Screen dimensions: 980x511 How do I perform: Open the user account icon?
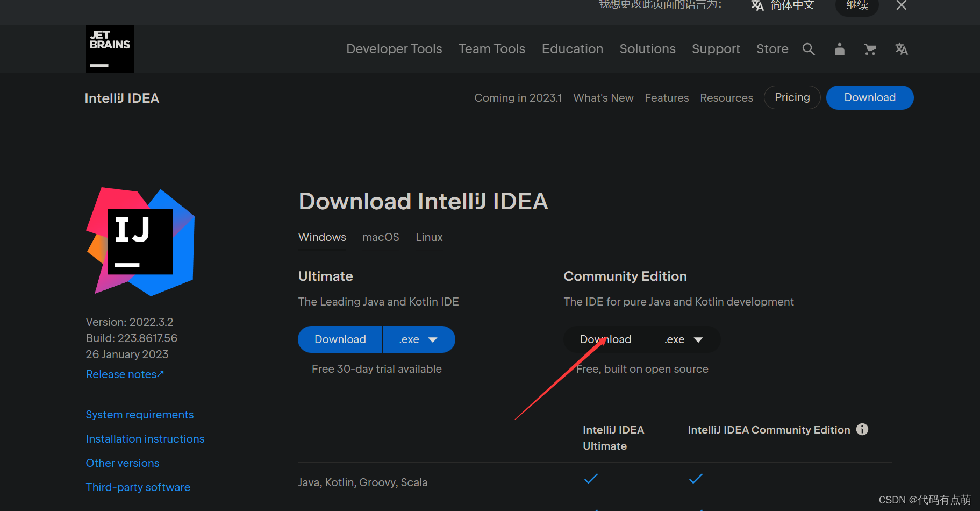pos(840,49)
